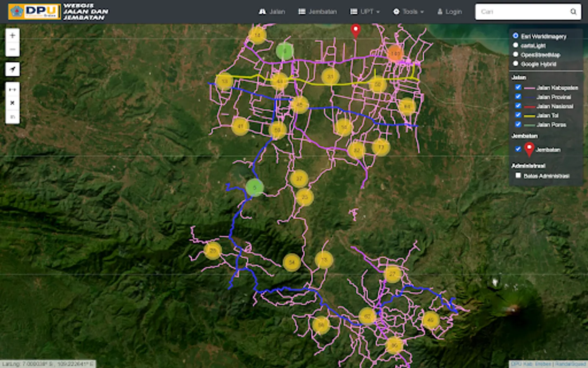588x368 pixels.
Task: Toggle the Jalan Poros layer
Action: coord(518,124)
